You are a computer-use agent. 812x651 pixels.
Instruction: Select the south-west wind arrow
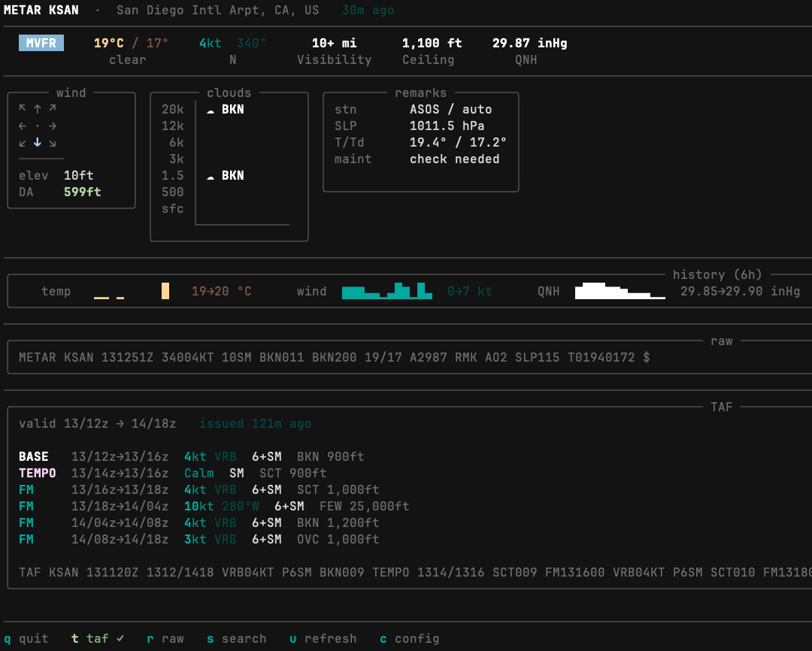23,144
